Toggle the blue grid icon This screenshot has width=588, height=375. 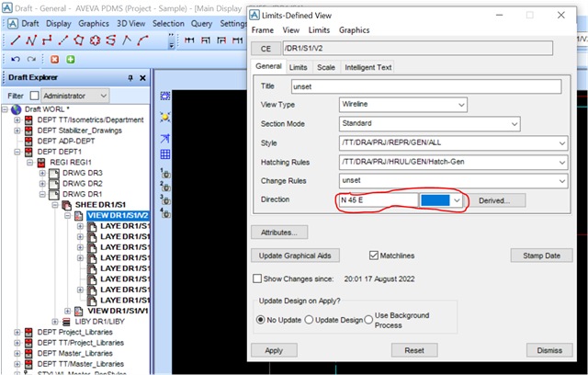click(165, 154)
